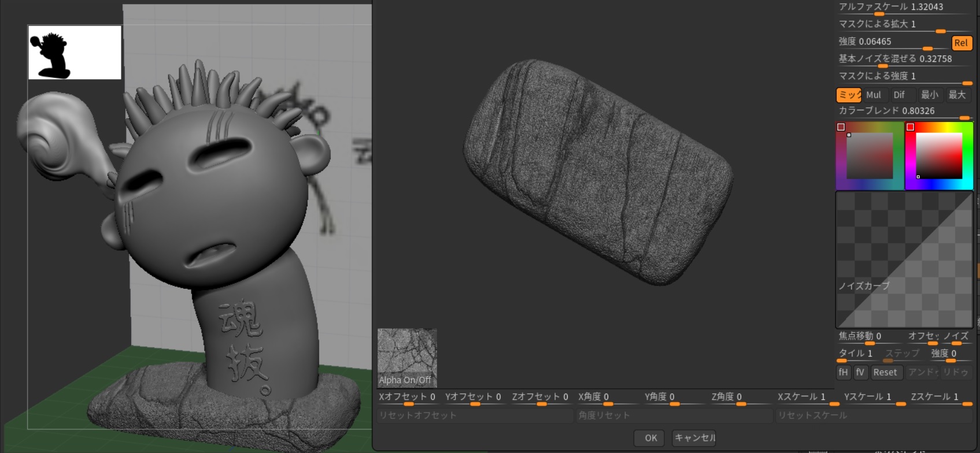Click the left color swatch square
The height and width of the screenshot is (453, 980).
tap(841, 127)
